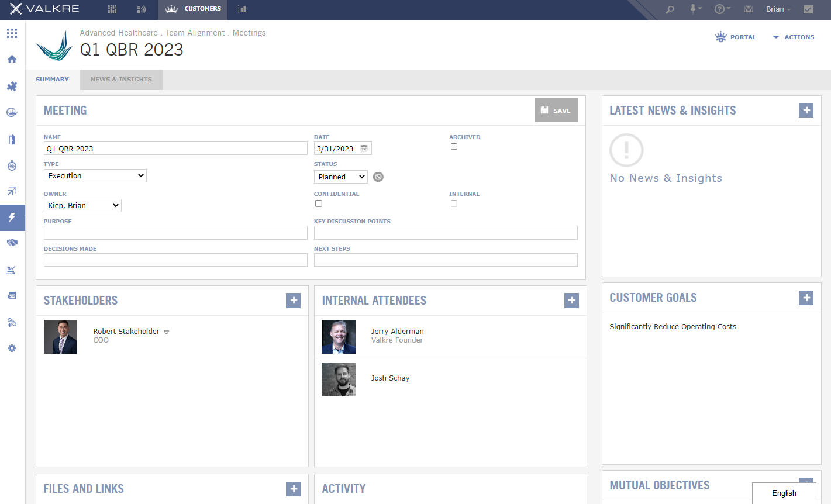Click the Decisions Made input field
831x504 pixels.
click(x=175, y=260)
